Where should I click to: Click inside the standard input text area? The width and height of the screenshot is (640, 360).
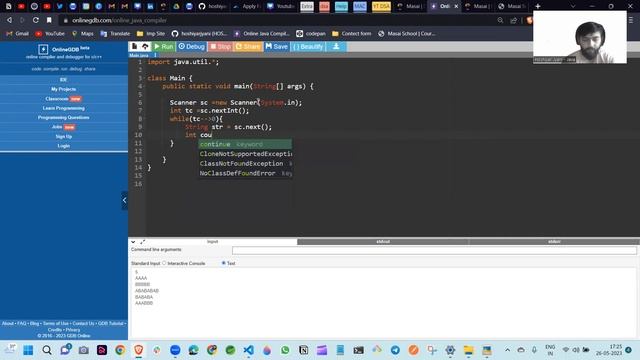tap(384, 303)
